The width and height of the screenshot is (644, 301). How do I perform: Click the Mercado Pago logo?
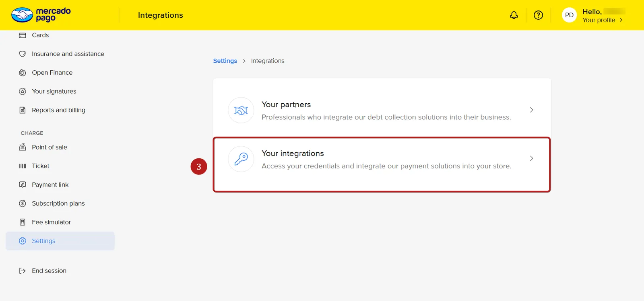coord(41,15)
